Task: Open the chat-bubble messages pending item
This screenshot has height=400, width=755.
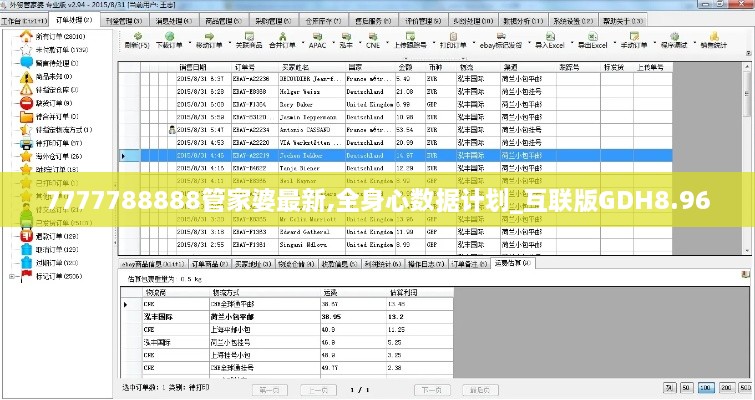Action: 49,63
